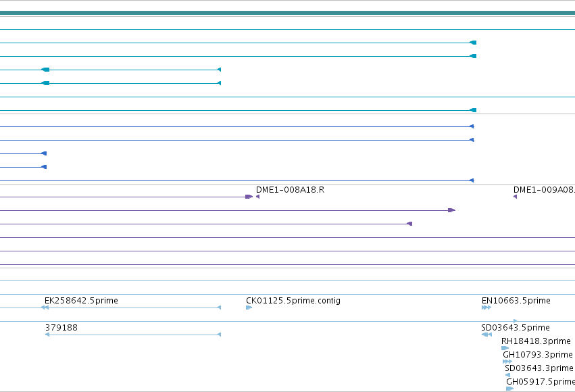Click the light blue marker under CK01125.5prime.contig
The width and height of the screenshot is (575, 392).
coord(249,308)
